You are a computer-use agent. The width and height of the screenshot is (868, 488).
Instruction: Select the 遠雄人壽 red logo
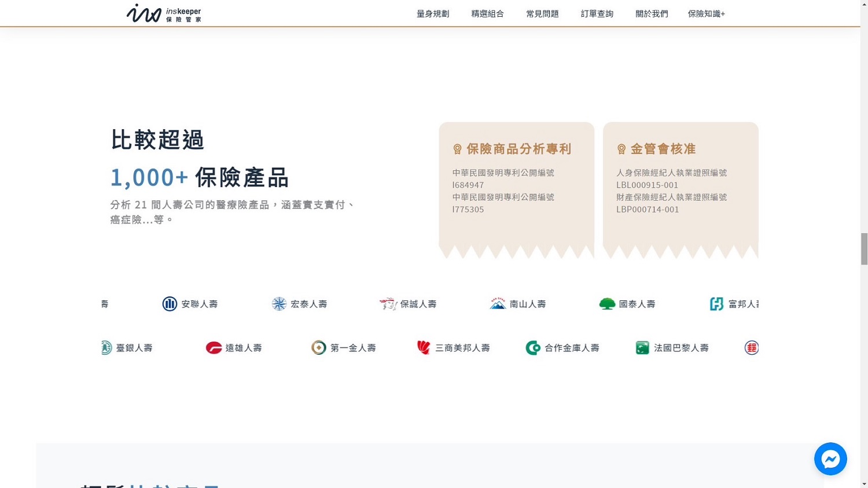(x=214, y=348)
